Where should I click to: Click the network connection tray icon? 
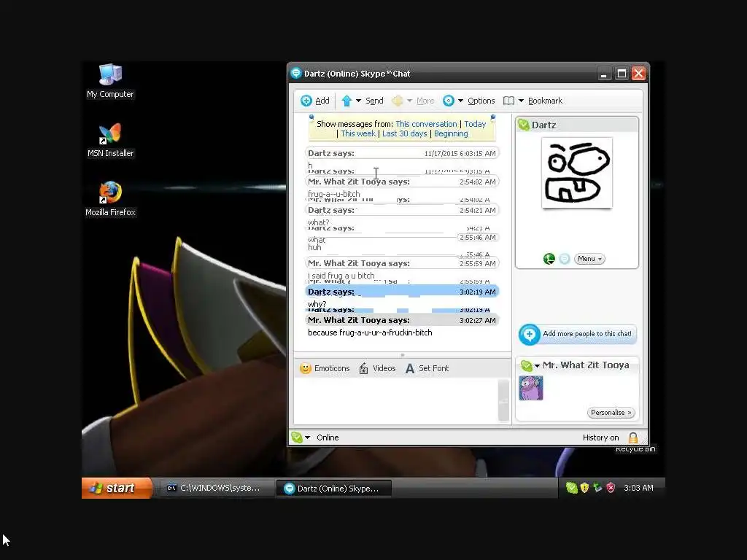coord(597,488)
